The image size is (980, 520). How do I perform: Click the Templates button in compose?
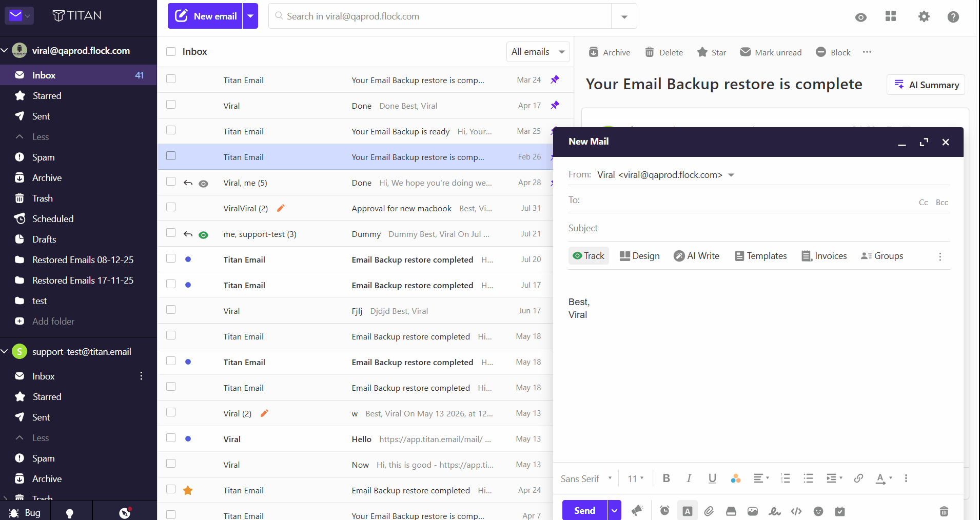click(x=760, y=256)
